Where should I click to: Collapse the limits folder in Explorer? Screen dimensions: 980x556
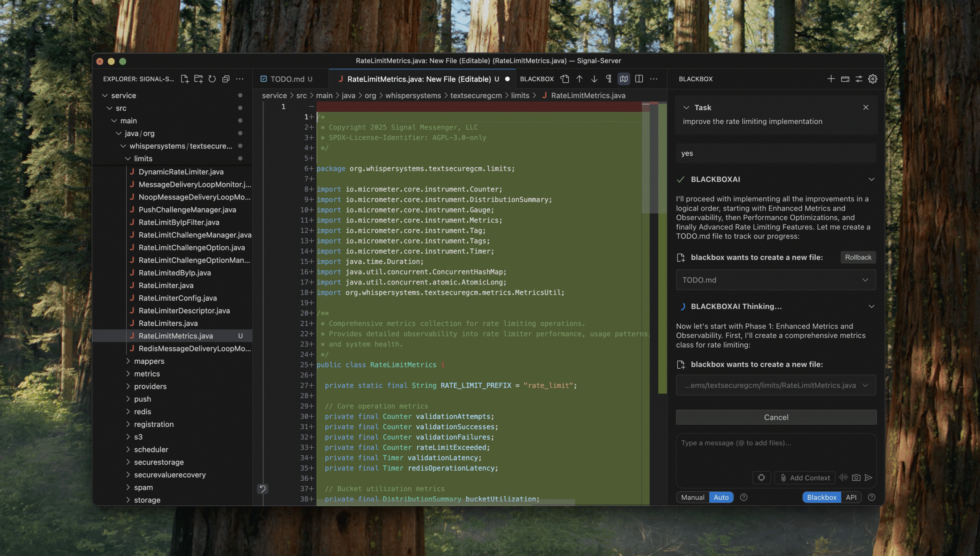128,158
